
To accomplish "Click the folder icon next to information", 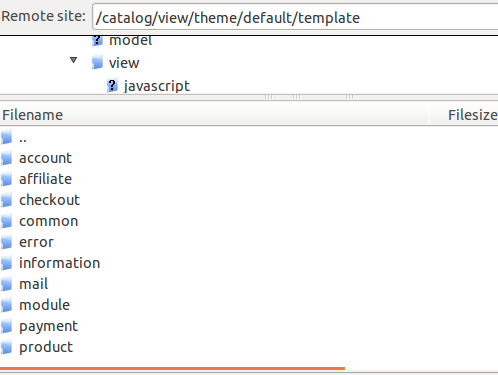I will point(6,263).
